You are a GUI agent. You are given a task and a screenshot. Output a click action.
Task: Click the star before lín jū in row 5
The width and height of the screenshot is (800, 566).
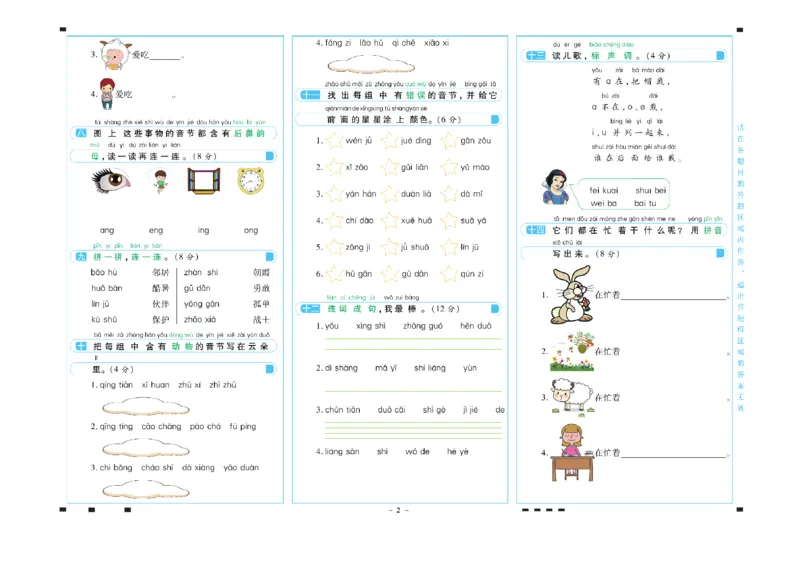tap(449, 247)
